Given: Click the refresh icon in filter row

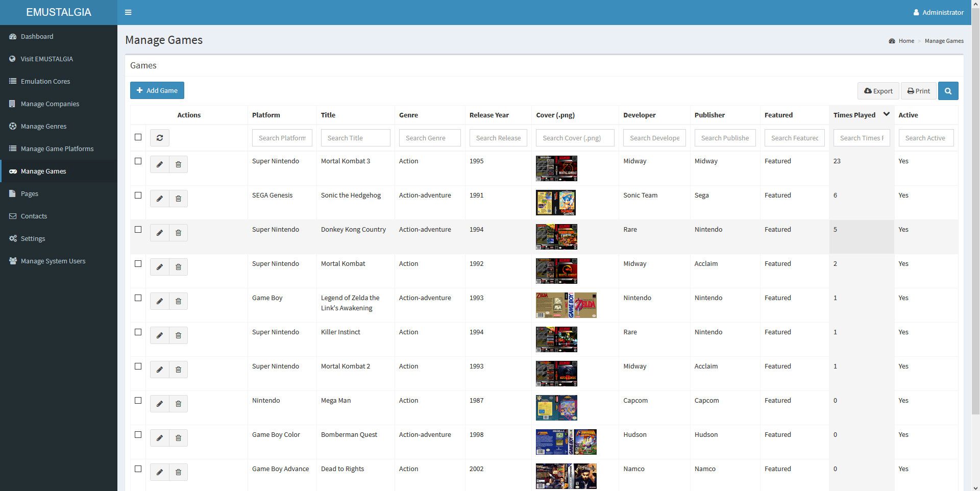Looking at the screenshot, I should point(160,138).
